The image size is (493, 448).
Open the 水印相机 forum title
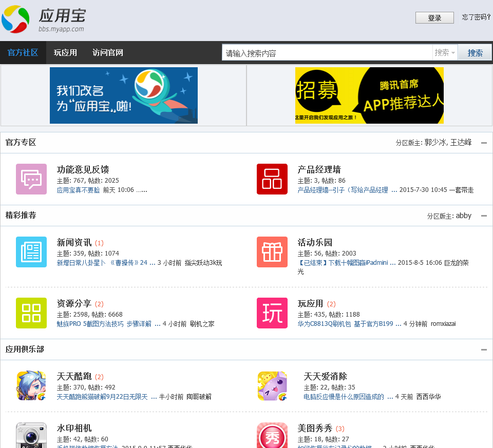74,428
